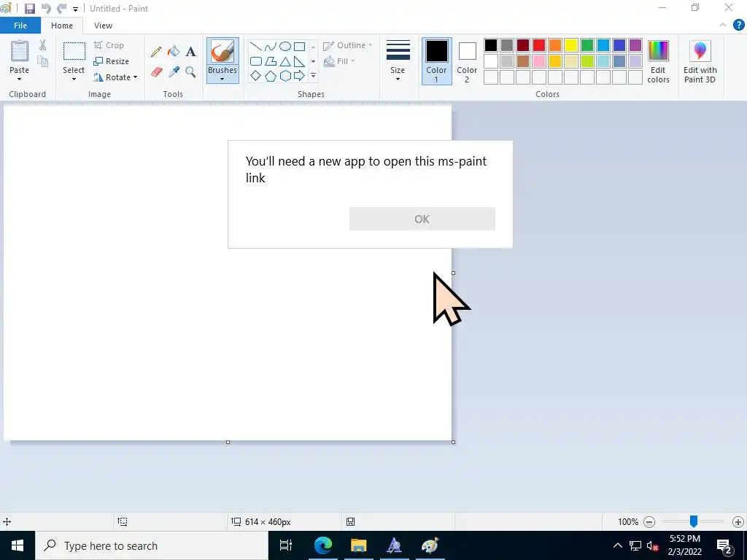The width and height of the screenshot is (747, 560).
Task: Switch to the View tab
Action: [103, 26]
